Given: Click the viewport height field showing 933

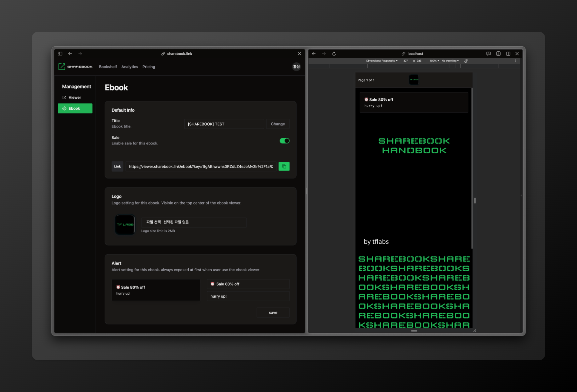Looking at the screenshot, I should coord(419,61).
